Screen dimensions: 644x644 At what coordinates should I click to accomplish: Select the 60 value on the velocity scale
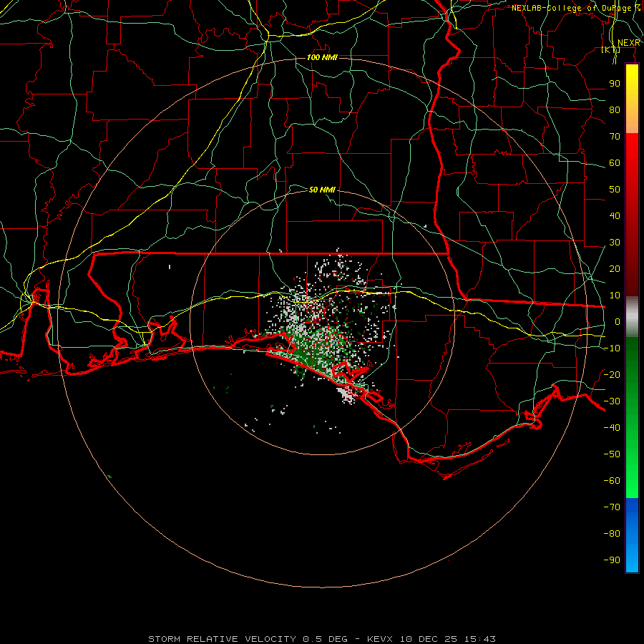click(x=615, y=162)
